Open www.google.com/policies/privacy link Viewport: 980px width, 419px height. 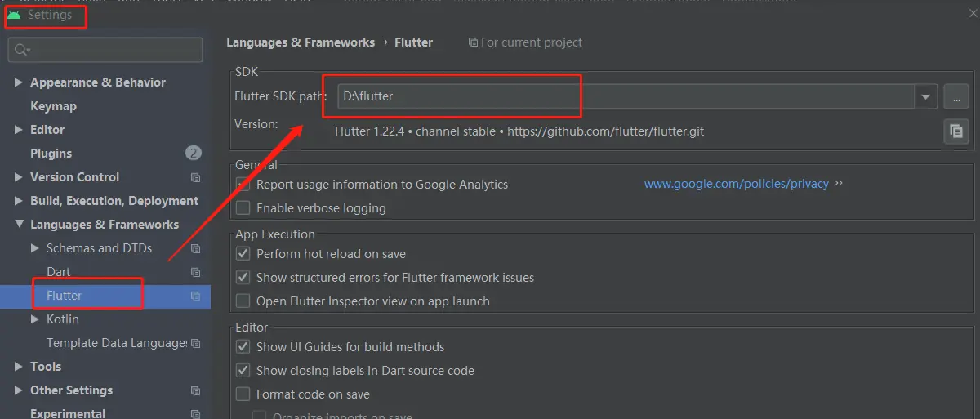[736, 184]
